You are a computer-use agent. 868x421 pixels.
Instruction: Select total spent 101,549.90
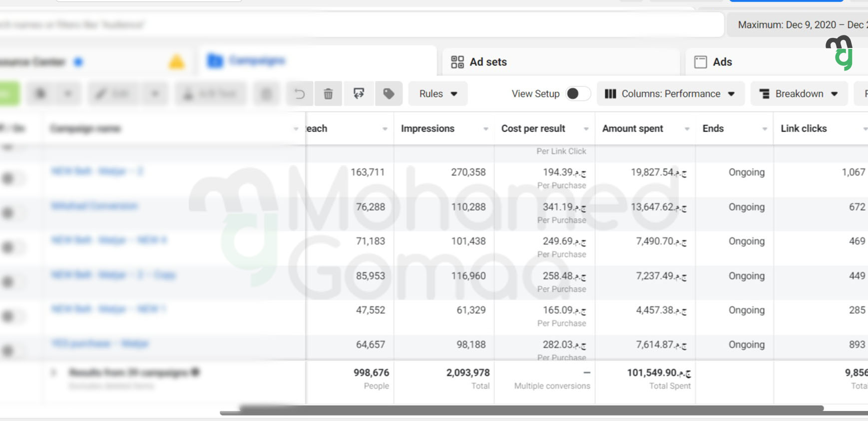point(659,373)
